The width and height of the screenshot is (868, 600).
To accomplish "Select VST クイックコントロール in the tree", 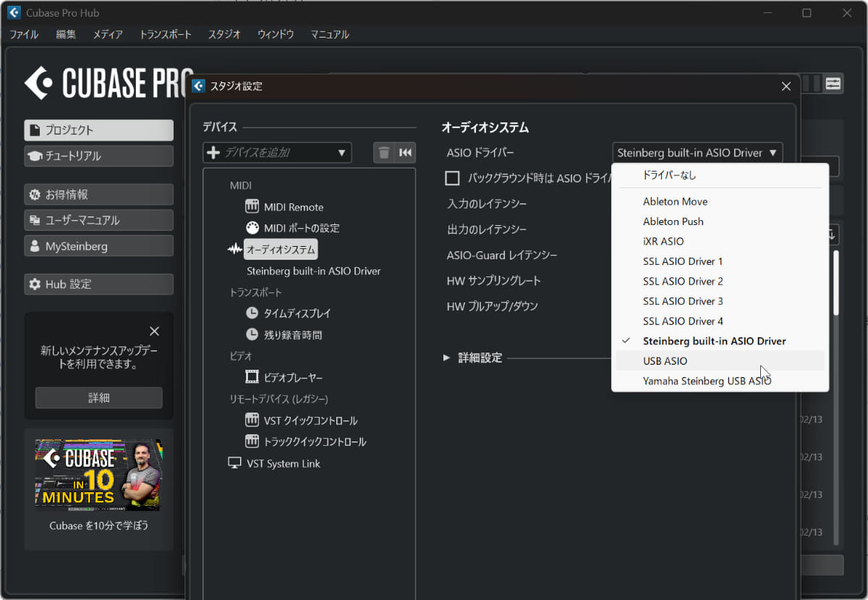I will (x=310, y=421).
